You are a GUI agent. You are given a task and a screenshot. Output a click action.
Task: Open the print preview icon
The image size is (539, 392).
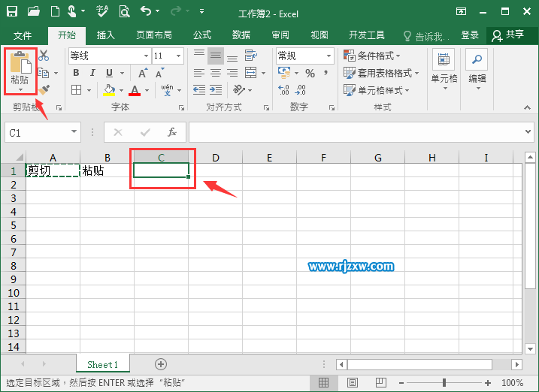124,11
